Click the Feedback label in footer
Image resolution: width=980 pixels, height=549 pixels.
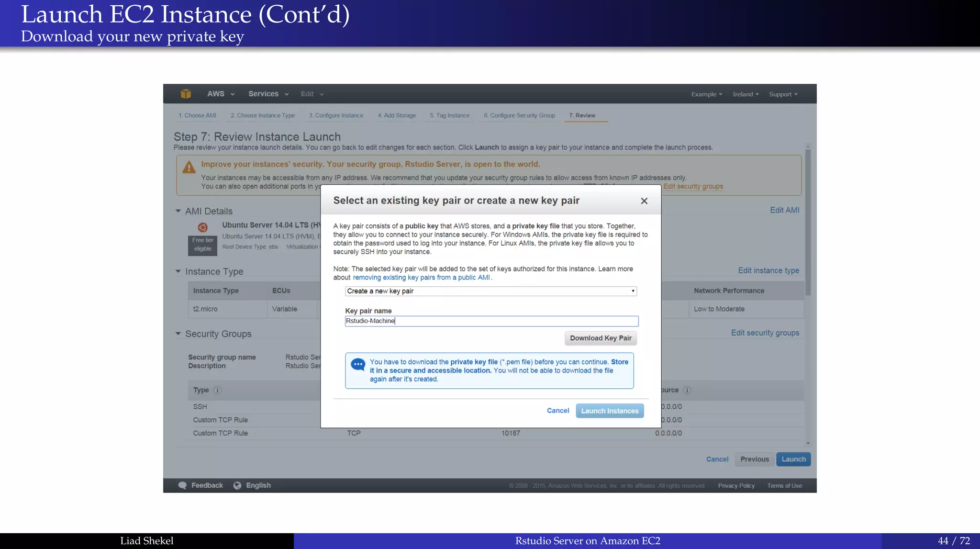(207, 485)
